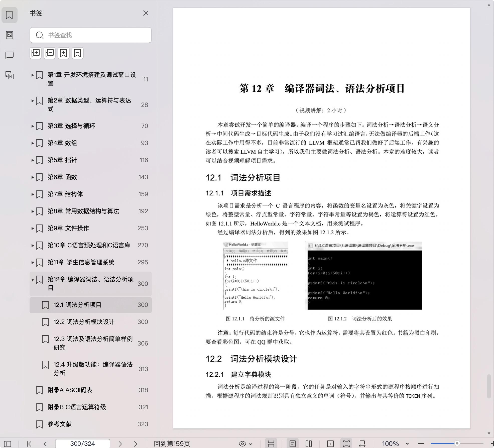Select 12.4 升级版功能 bookmark

click(x=90, y=369)
